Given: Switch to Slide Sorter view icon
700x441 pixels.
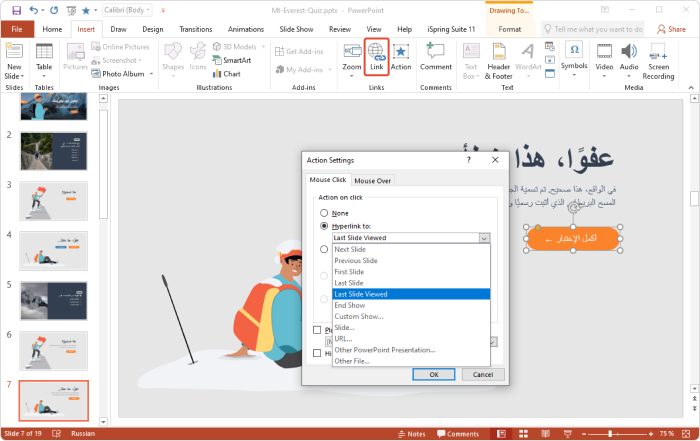Looking at the screenshot, I should [523, 433].
